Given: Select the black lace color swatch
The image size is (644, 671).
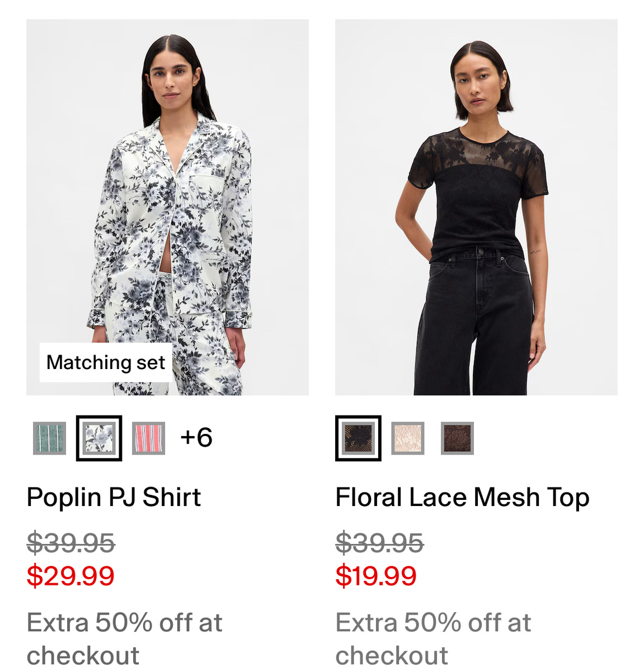Looking at the screenshot, I should coord(358,438).
